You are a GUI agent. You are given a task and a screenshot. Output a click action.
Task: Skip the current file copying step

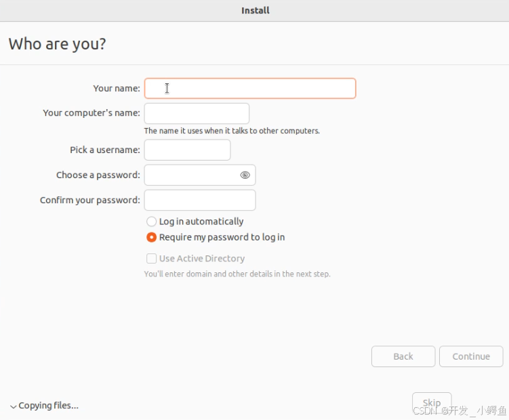pyautogui.click(x=432, y=403)
